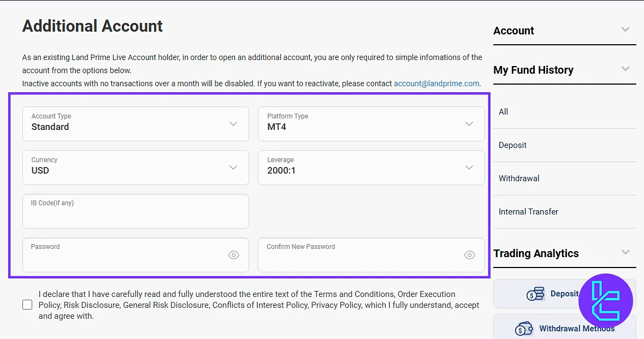Open the Platform Type dropdown
The image size is (644, 339).
point(371,124)
